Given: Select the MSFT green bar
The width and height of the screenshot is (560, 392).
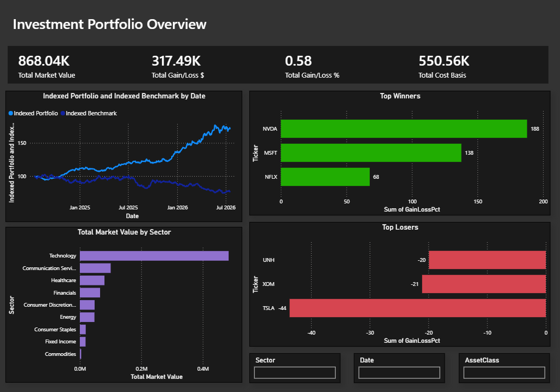Looking at the screenshot, I should click(x=371, y=153).
